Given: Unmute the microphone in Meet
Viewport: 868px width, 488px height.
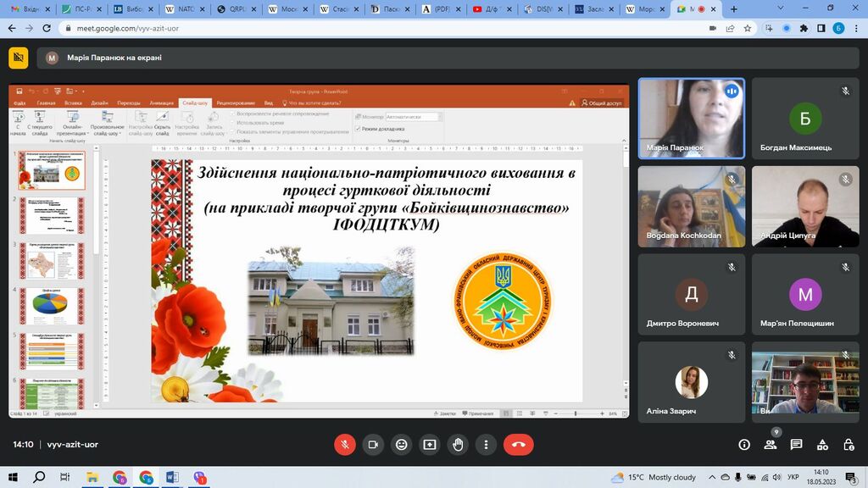Looking at the screenshot, I should (345, 444).
